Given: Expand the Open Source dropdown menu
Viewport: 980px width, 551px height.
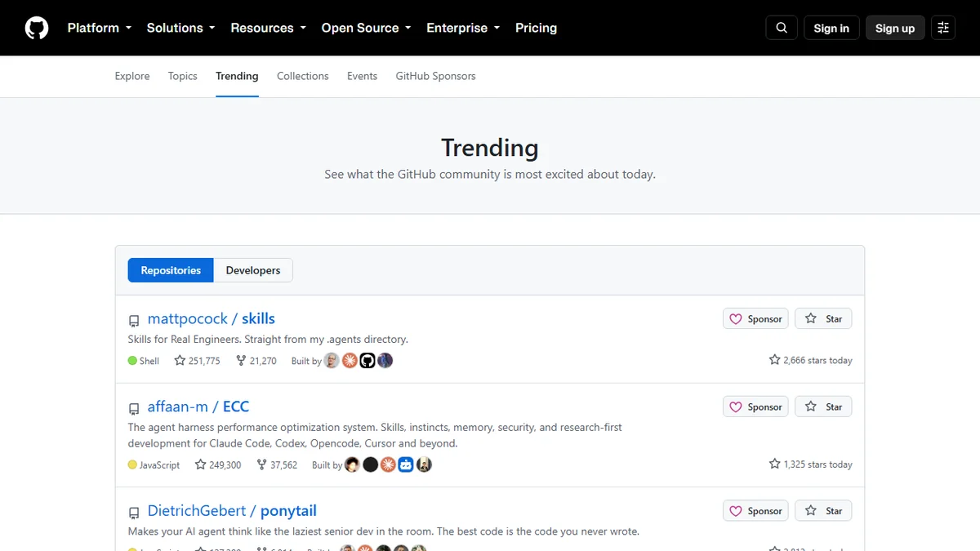Looking at the screenshot, I should click(x=366, y=28).
